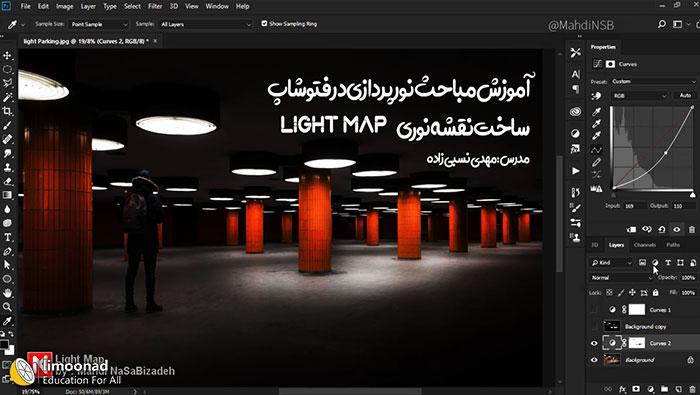Viewport: 700px width, 395px height.
Task: Select the Path Selection arrow tool
Action: coord(8,265)
